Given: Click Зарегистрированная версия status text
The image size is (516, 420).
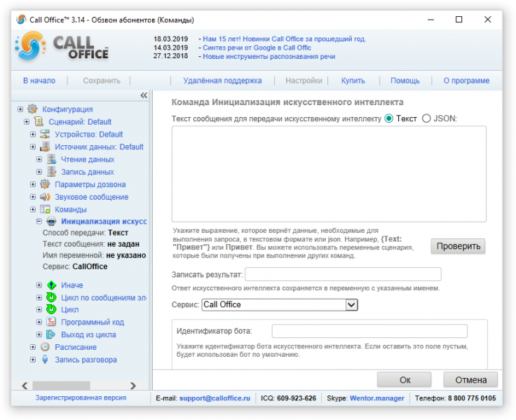Looking at the screenshot, I should coord(81,398).
